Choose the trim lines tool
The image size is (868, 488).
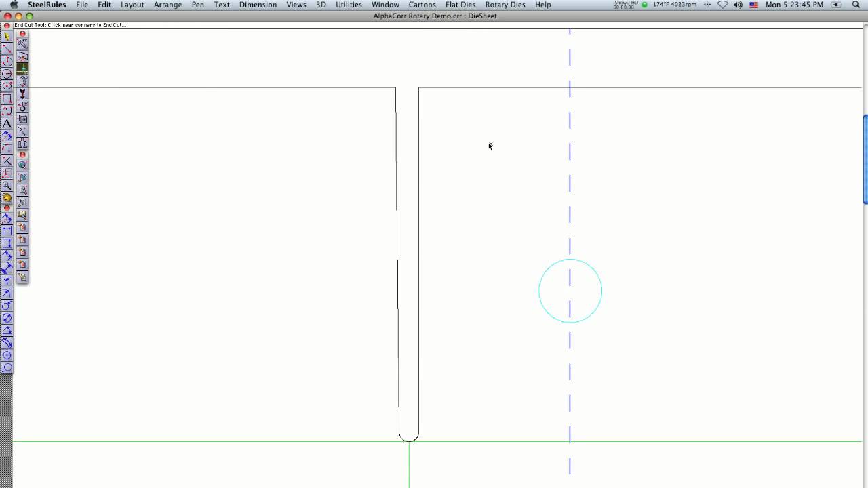[7, 161]
